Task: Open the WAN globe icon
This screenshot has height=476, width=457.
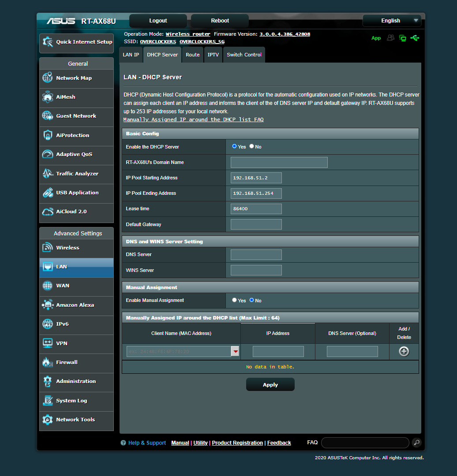Action: 47,286
